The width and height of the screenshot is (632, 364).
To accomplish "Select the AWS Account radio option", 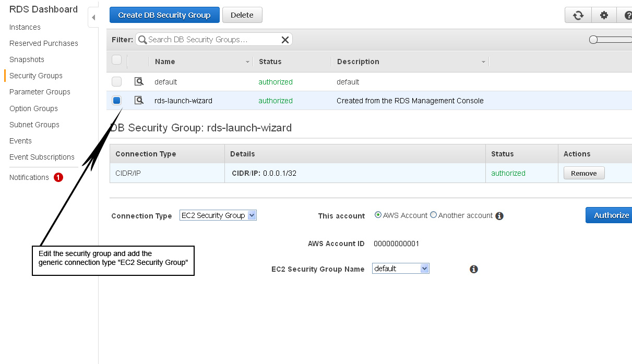I will (378, 215).
